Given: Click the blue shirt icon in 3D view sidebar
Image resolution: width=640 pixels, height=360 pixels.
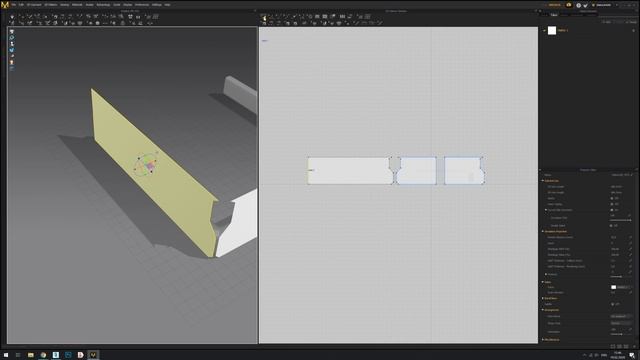Looking at the screenshot, I should (11, 50).
